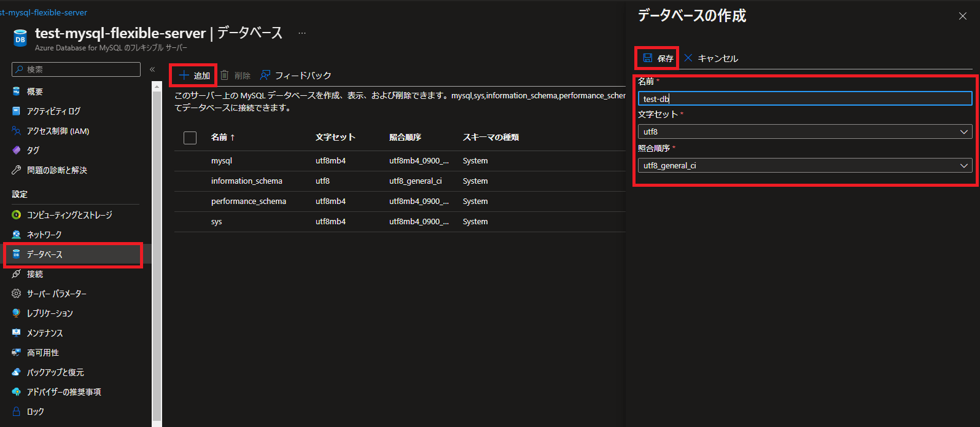Click the 保存 button
The height and width of the screenshot is (427, 980).
tap(658, 58)
